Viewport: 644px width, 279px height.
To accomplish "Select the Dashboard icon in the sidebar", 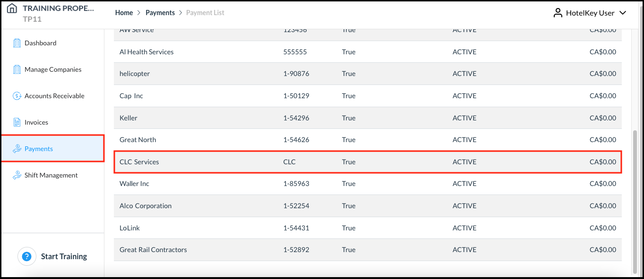I will pos(16,42).
